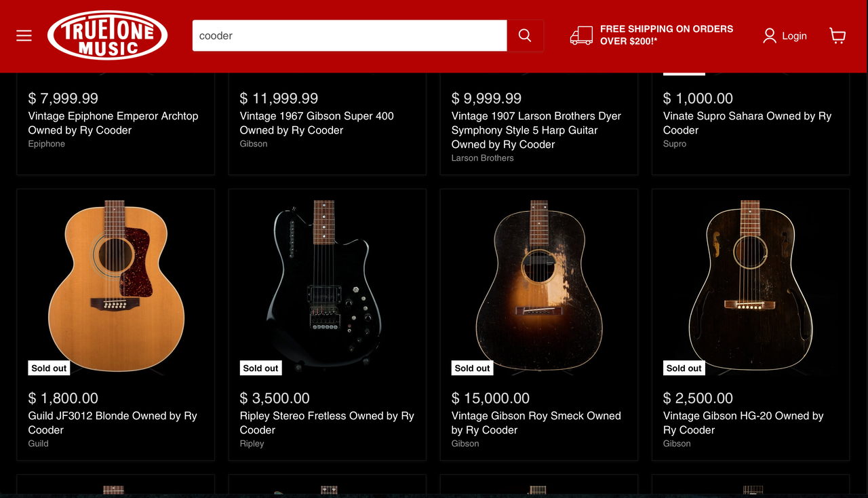Open the hamburger navigation menu
The image size is (868, 498).
coord(24,36)
